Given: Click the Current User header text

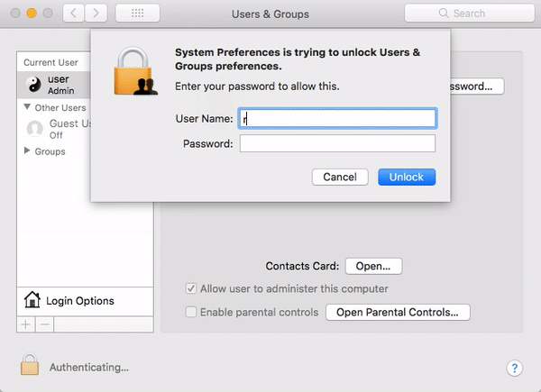Looking at the screenshot, I should tap(50, 62).
